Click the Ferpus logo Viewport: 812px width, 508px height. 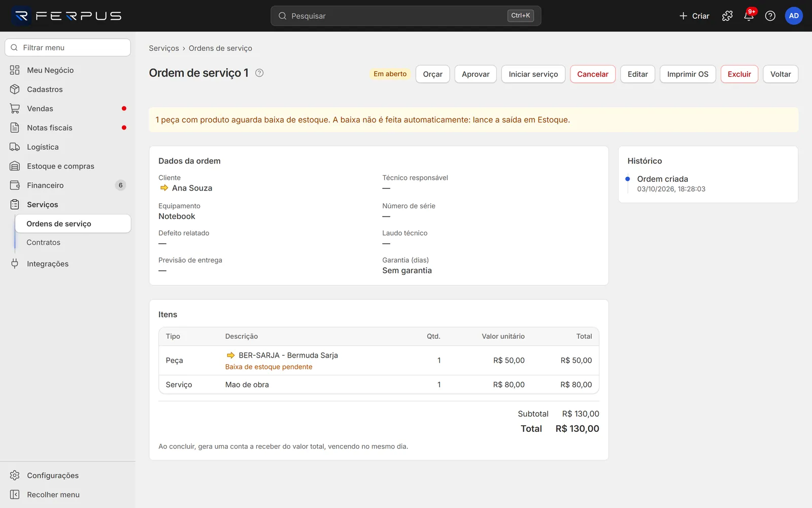click(x=67, y=16)
